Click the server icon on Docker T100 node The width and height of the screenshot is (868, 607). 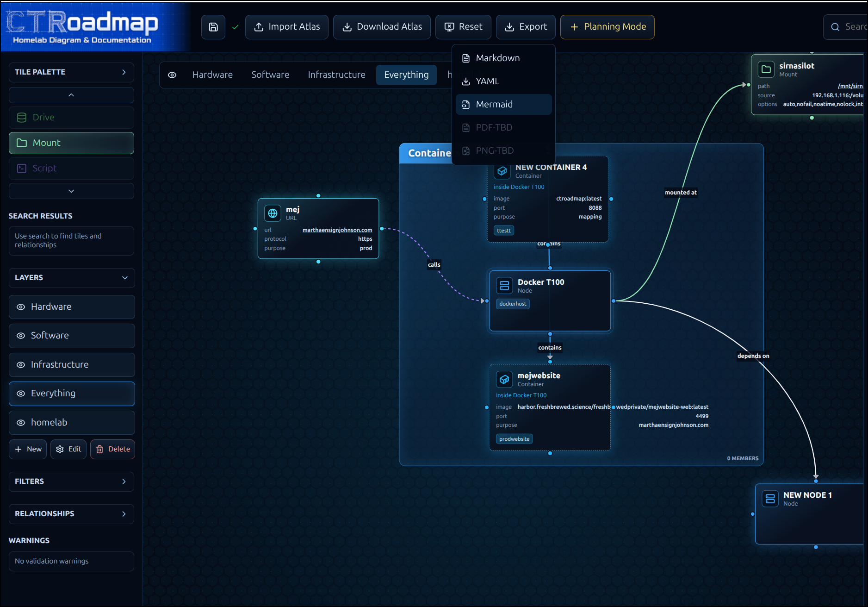coord(504,286)
